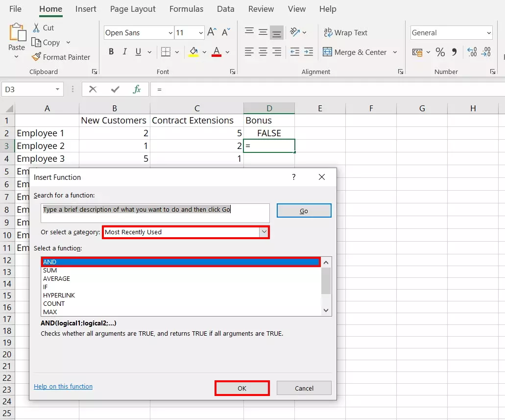This screenshot has height=420, width=505.
Task: Cut the selection with scissors icon
Action: pyautogui.click(x=36, y=28)
